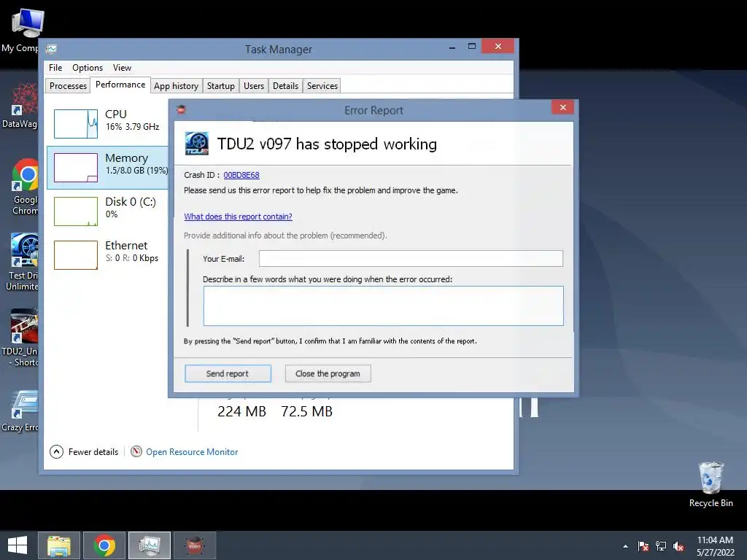The width and height of the screenshot is (747, 560).
Task: Collapse Task Manager with Fewer details
Action: point(85,451)
